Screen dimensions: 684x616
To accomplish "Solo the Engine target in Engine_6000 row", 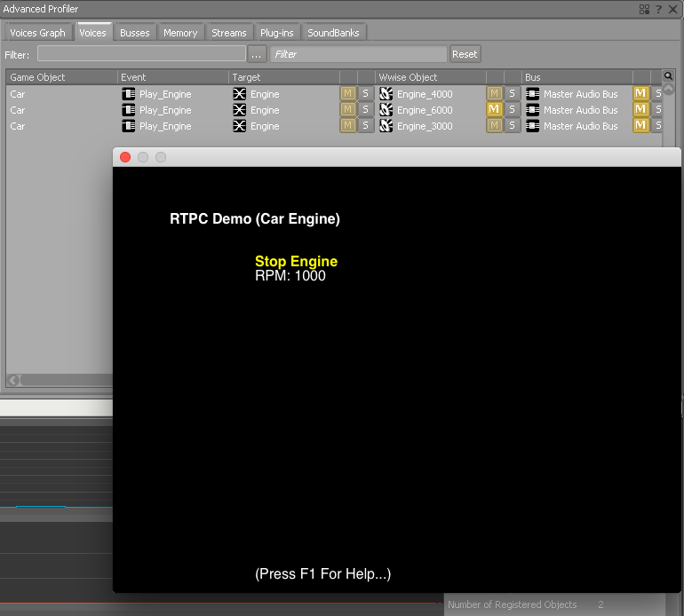I will 366,109.
